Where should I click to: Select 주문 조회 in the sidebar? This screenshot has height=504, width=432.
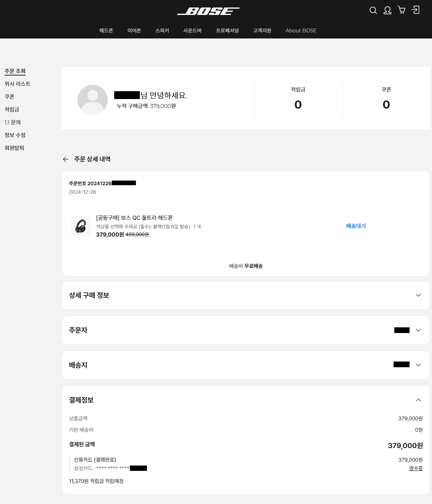tap(15, 71)
